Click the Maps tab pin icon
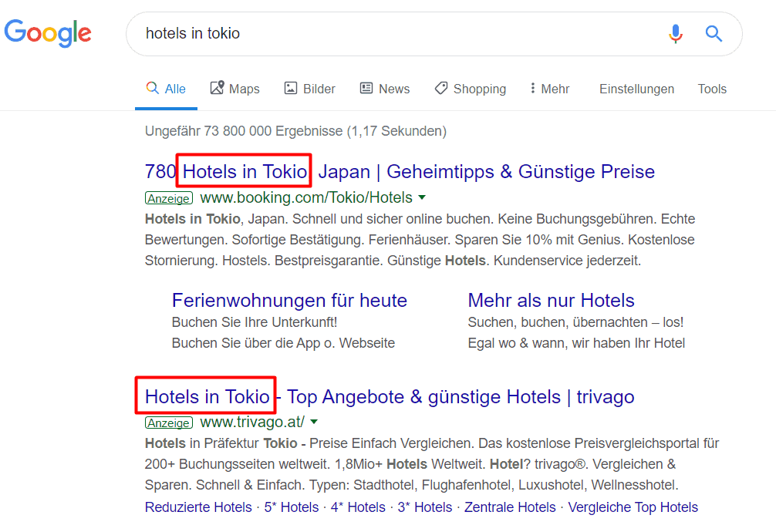Viewport: 776px width, 532px height. coord(218,88)
